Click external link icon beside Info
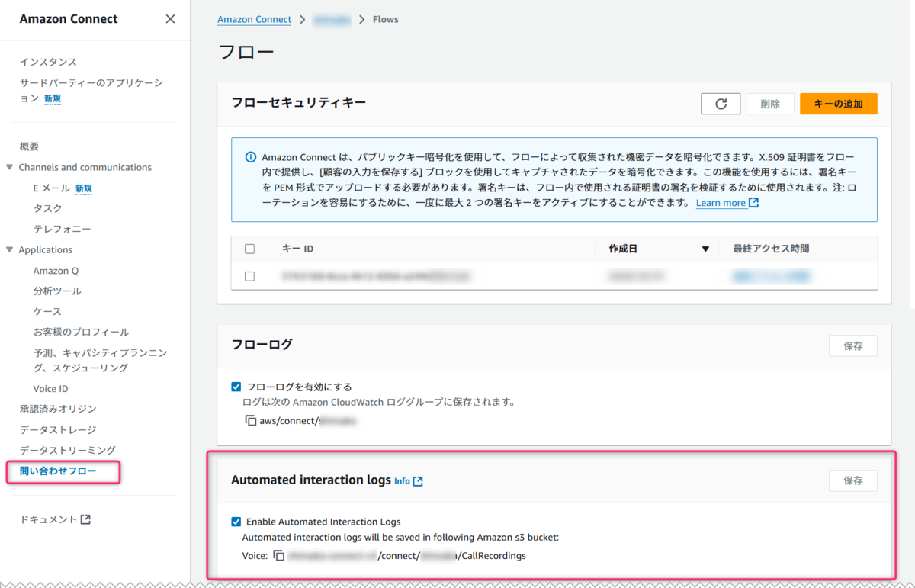The width and height of the screenshot is (915, 588). click(x=418, y=481)
